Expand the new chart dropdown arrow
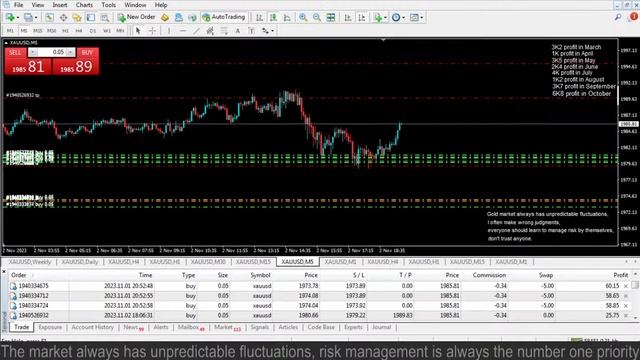This screenshot has width=640, height=360. [18, 18]
